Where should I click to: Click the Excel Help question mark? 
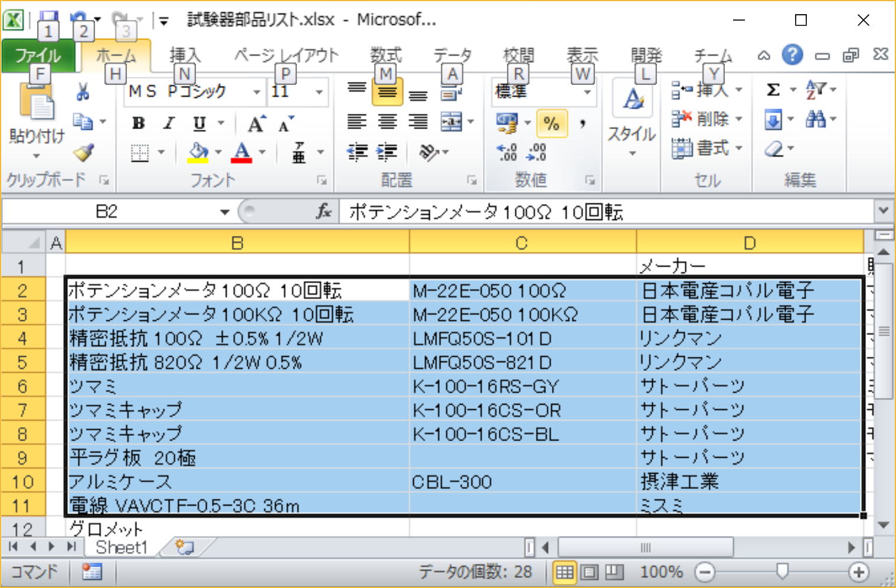[792, 55]
